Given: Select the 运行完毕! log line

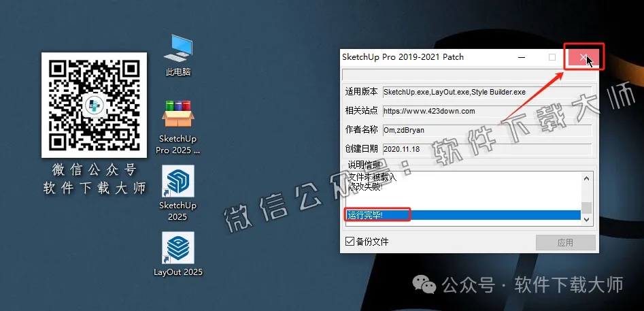Looking at the screenshot, I should point(463,215).
